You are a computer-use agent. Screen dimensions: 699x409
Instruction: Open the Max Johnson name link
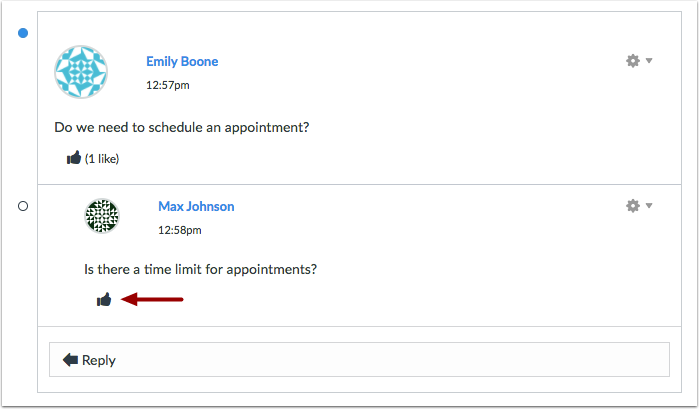tap(196, 207)
